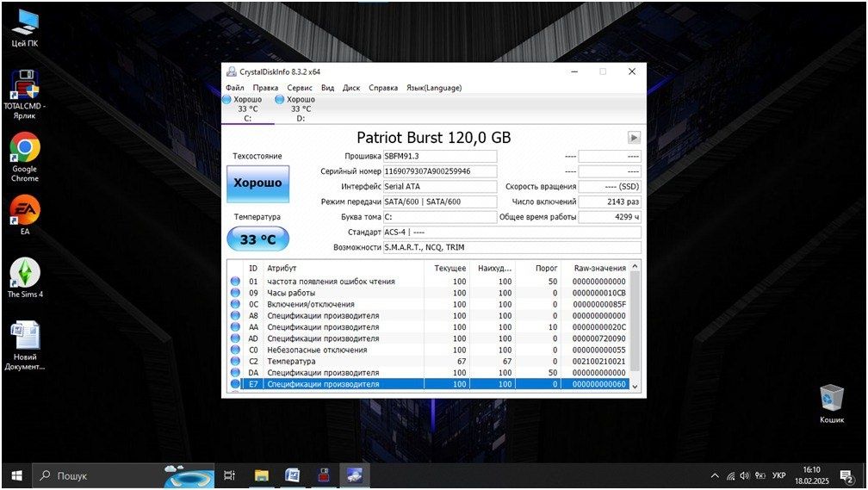Open Total Commander taskbar icon
This screenshot has height=490, width=868.
pyautogui.click(x=324, y=475)
